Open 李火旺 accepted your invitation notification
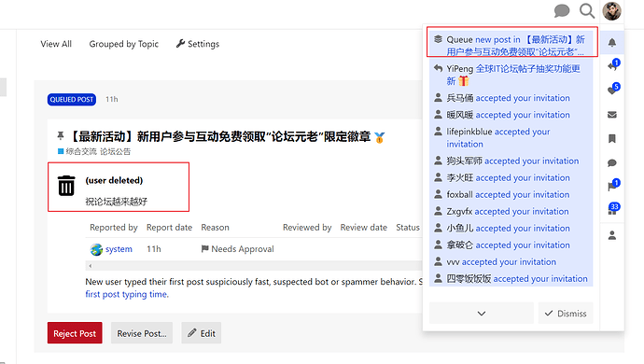Viewport: 644px width, 364px height. 511,178
